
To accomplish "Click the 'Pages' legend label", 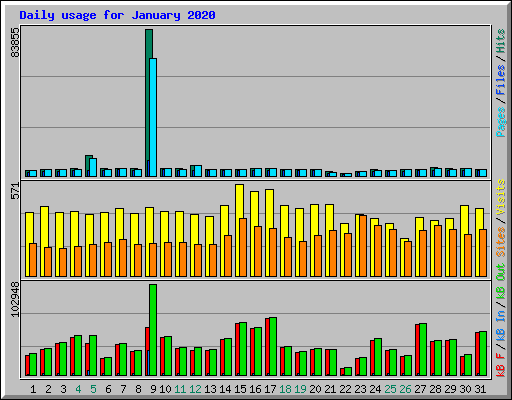I will click(500, 122).
